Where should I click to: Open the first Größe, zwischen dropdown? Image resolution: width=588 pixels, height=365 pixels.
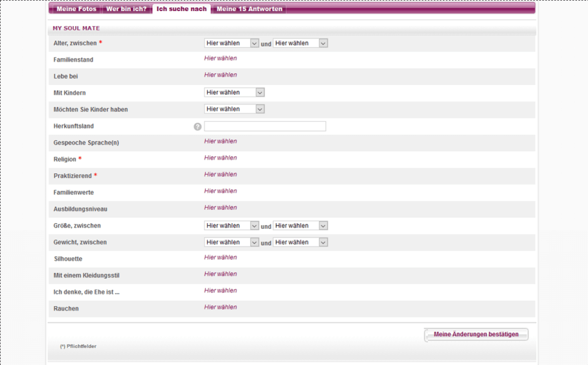pos(231,226)
